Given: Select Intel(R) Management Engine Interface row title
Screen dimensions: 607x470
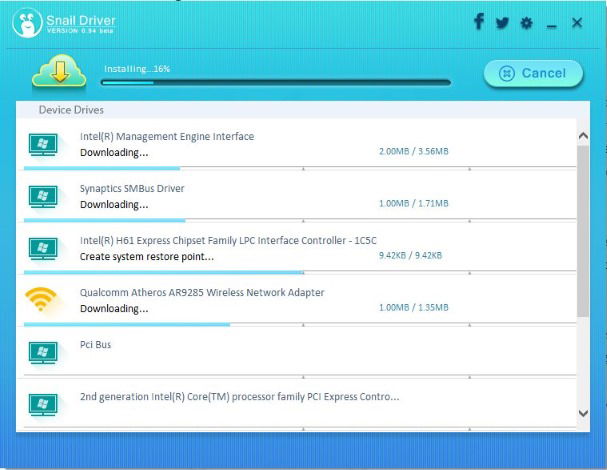Looking at the screenshot, I should pos(167,136).
